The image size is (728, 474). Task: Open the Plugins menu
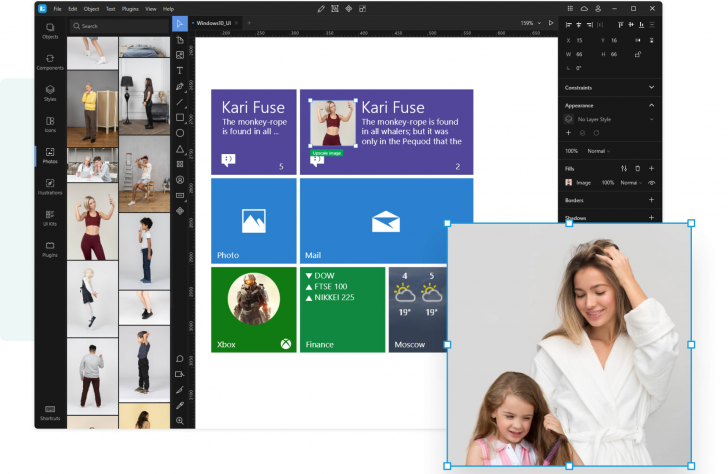point(130,9)
